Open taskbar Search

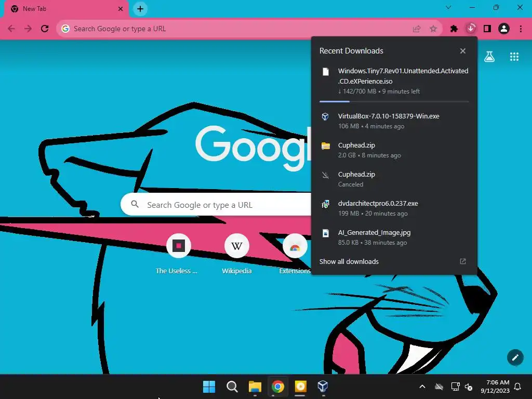[232, 387]
